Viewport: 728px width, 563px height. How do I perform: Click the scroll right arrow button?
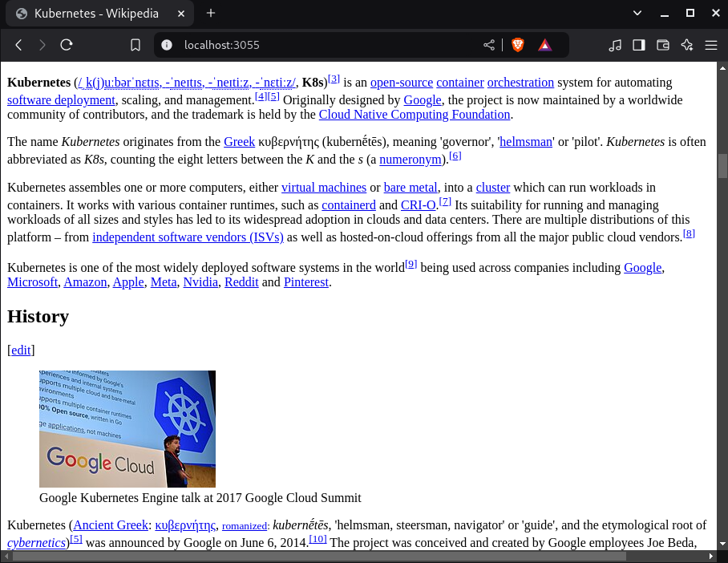point(711,556)
